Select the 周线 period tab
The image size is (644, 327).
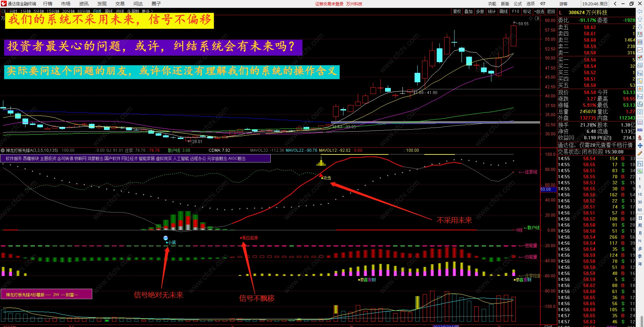pos(109,11)
